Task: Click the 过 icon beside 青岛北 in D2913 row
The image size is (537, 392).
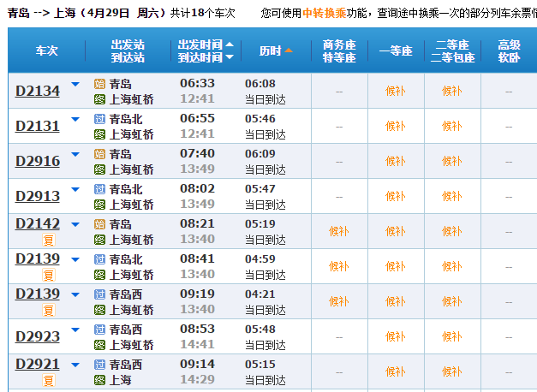Action: (99, 189)
